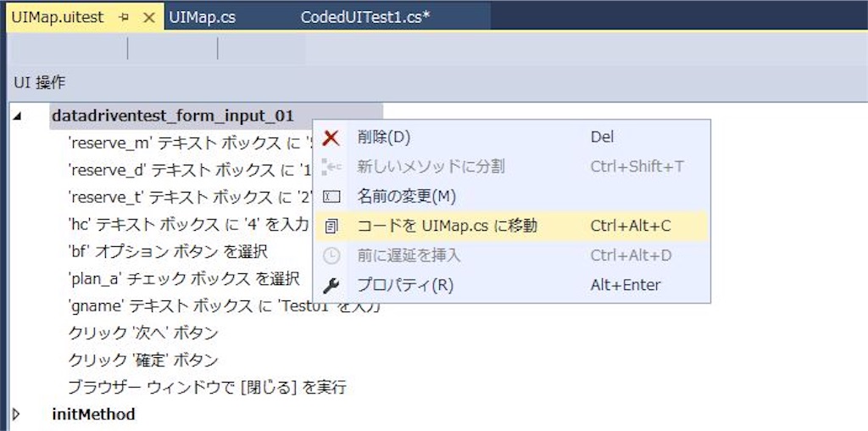Click the move-code document icon

pos(331,226)
